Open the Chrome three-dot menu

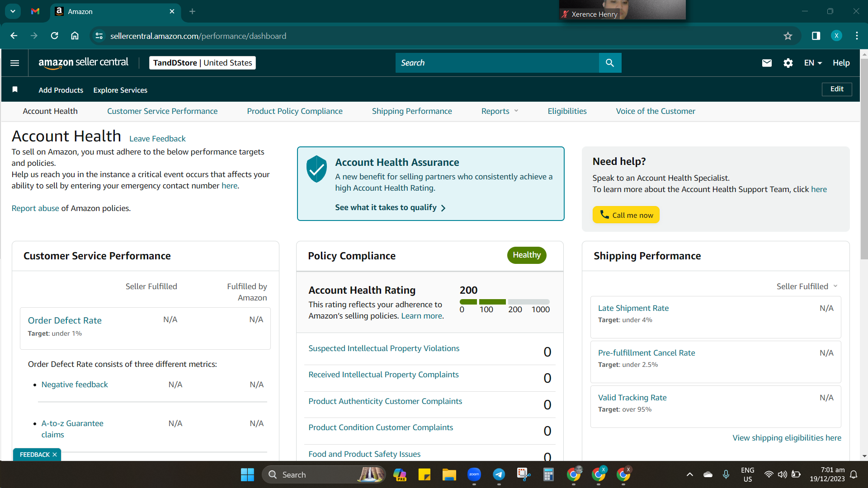pyautogui.click(x=857, y=36)
